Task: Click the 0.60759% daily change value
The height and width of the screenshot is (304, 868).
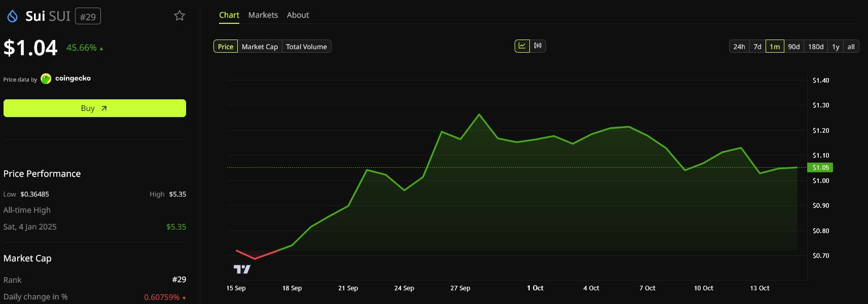Action: tap(162, 297)
